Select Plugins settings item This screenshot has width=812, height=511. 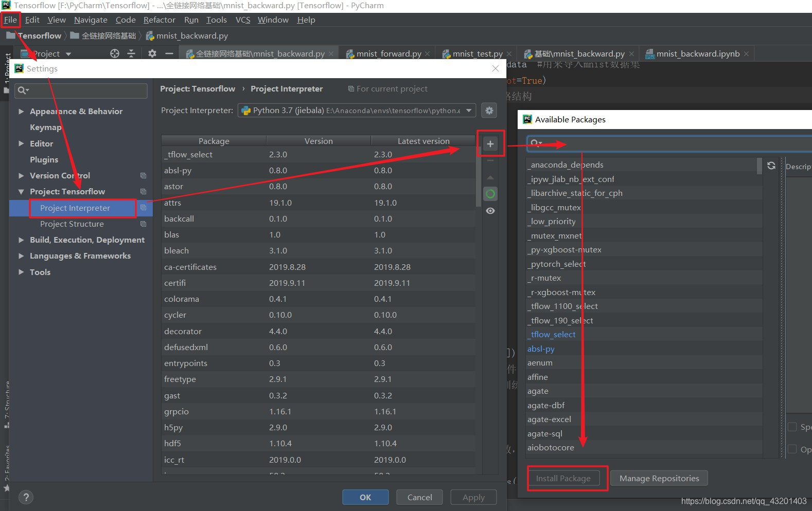(x=44, y=160)
